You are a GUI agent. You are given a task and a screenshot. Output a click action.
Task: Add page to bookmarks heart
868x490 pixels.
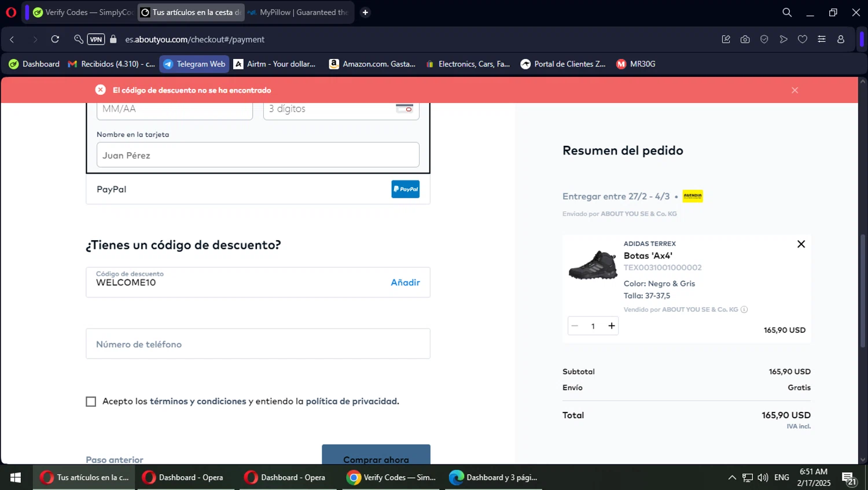tap(803, 39)
